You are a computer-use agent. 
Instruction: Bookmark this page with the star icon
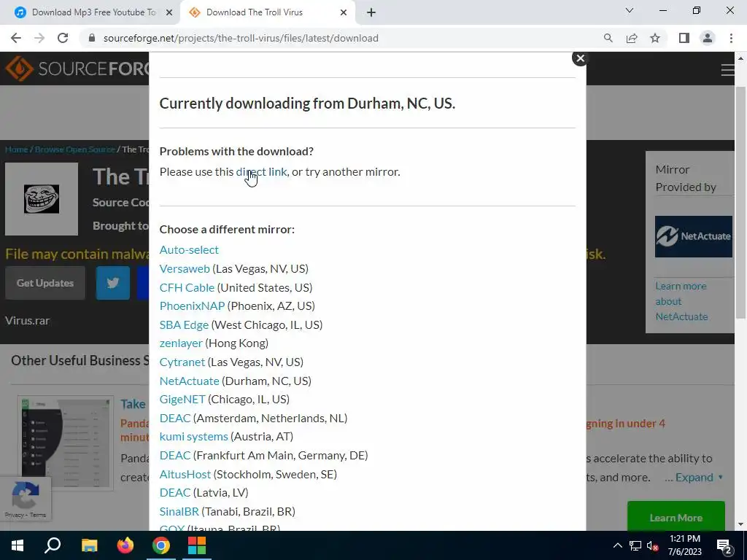[x=655, y=38]
